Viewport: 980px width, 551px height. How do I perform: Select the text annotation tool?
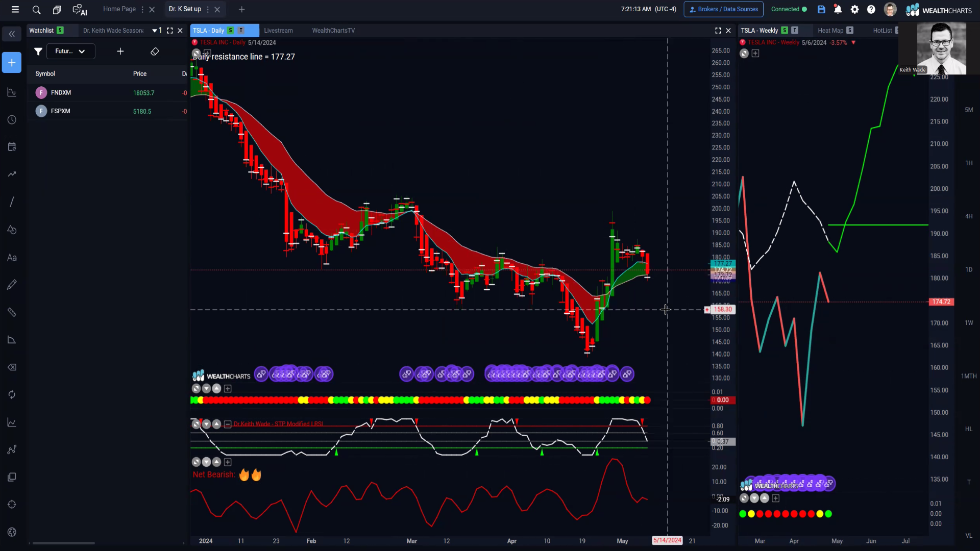tap(12, 258)
